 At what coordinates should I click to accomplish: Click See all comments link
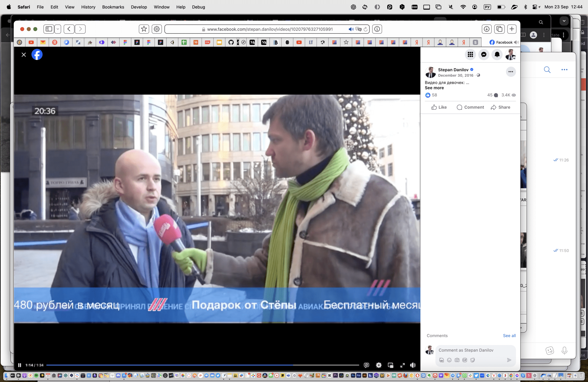pyautogui.click(x=509, y=336)
